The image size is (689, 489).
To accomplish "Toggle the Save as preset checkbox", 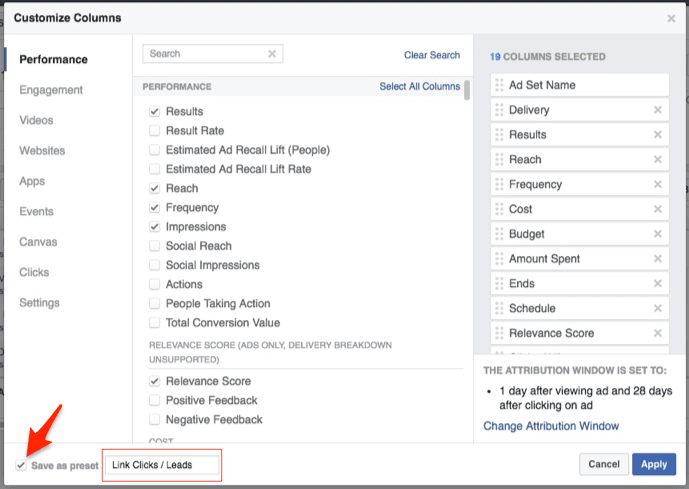I will [x=21, y=465].
